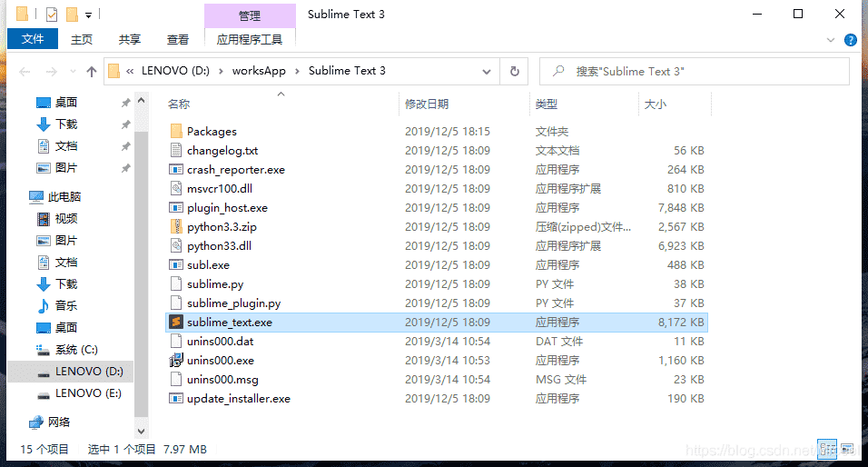Click the python33.dll file icon
The image size is (868, 467).
(x=176, y=245)
